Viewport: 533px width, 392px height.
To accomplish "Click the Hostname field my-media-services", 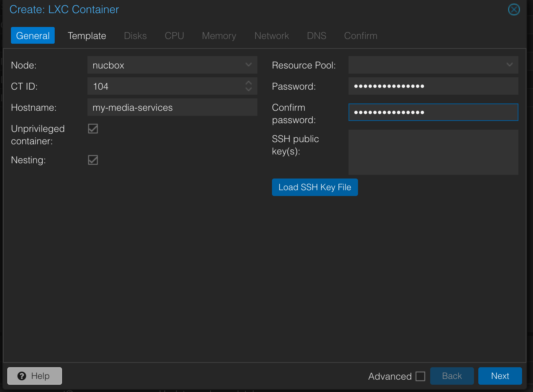I will [172, 107].
